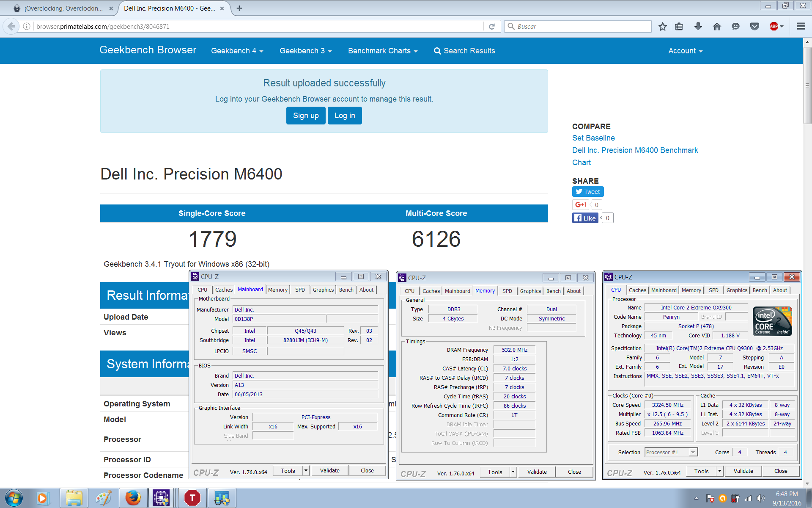The height and width of the screenshot is (508, 812).
Task: Expand the Geekbench 3 menu
Action: click(x=305, y=51)
